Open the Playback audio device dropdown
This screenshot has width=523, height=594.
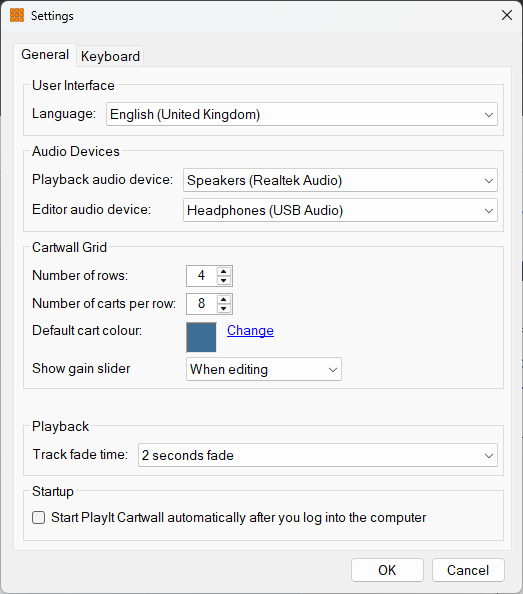pyautogui.click(x=340, y=180)
